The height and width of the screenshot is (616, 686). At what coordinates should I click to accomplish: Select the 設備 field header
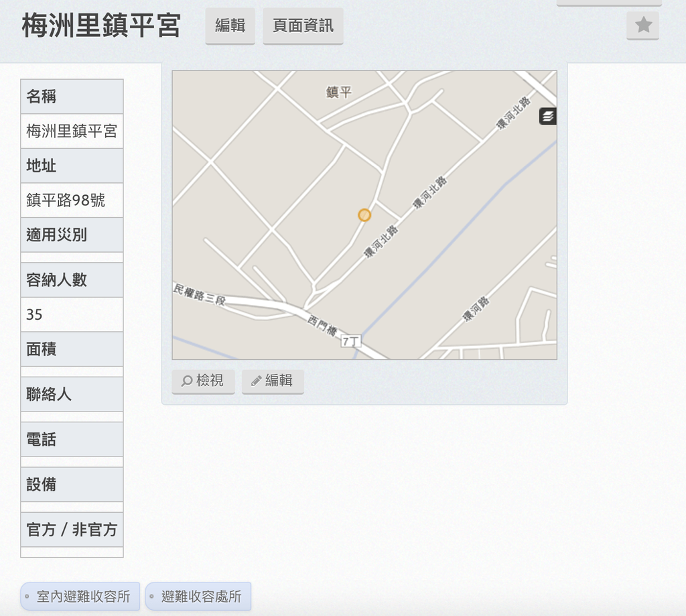coord(72,484)
